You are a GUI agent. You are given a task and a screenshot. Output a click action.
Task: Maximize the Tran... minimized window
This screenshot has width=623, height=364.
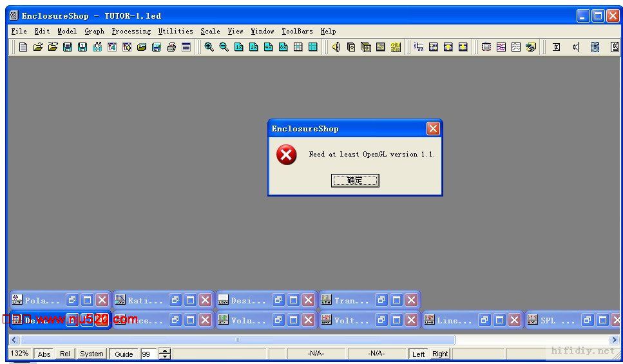(x=396, y=300)
